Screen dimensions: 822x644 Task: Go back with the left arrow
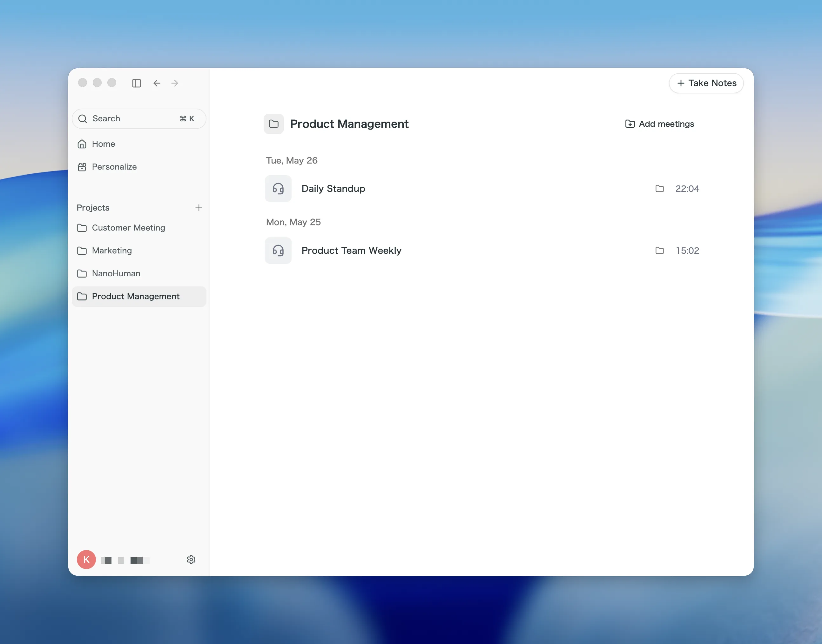(x=157, y=83)
